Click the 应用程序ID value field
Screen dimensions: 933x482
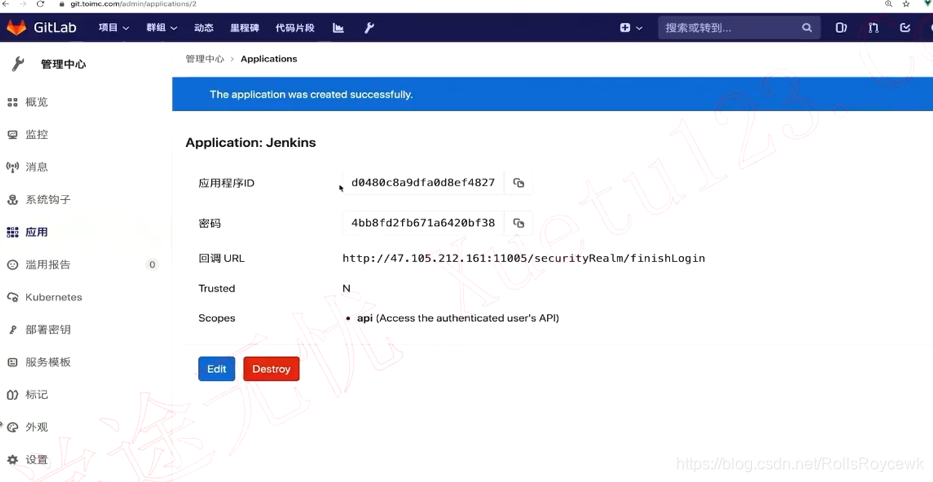click(x=423, y=183)
